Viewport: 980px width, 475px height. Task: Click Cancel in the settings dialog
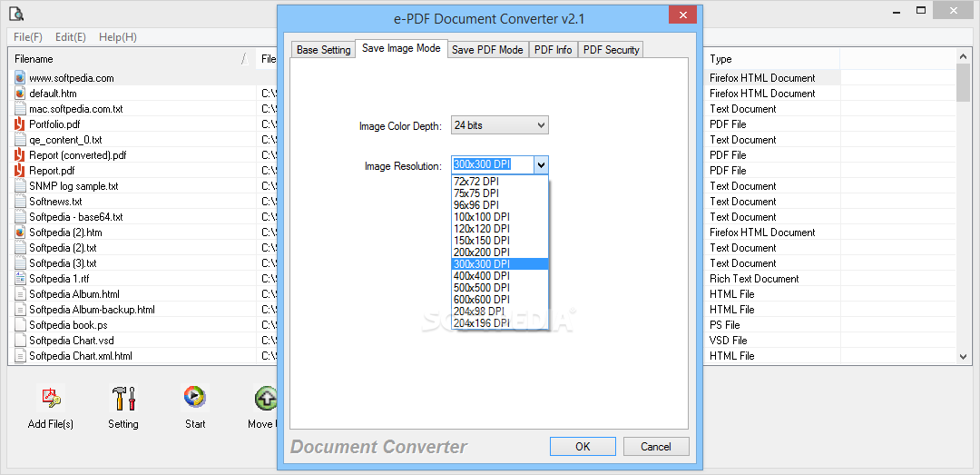(x=656, y=446)
